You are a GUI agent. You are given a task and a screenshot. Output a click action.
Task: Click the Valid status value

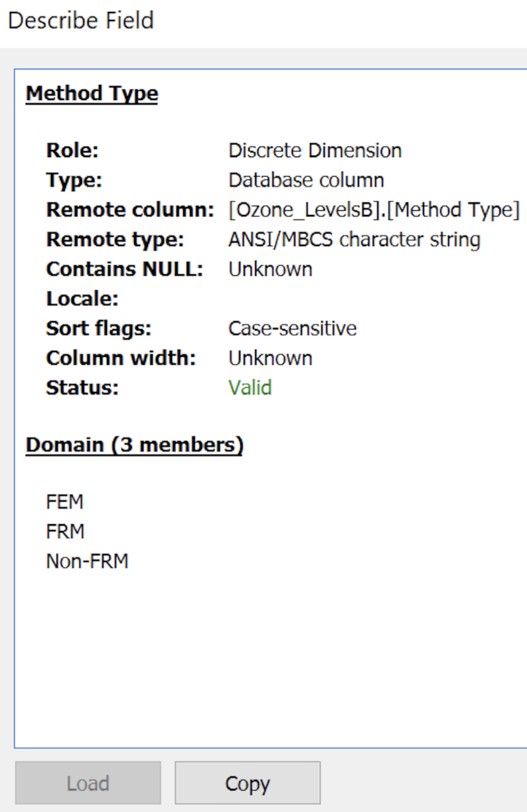[x=250, y=388]
